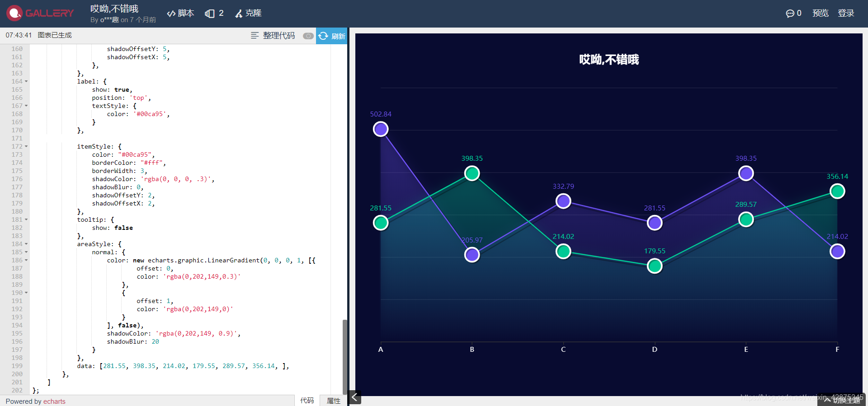Click green data point 356.14 at F
Viewport: 868px width, 406px height.
(x=837, y=191)
